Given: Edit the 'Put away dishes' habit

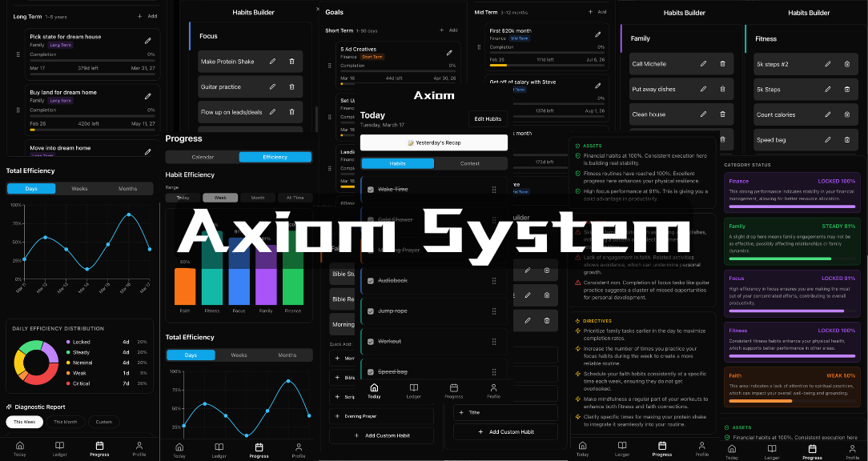Looking at the screenshot, I should click(x=703, y=89).
